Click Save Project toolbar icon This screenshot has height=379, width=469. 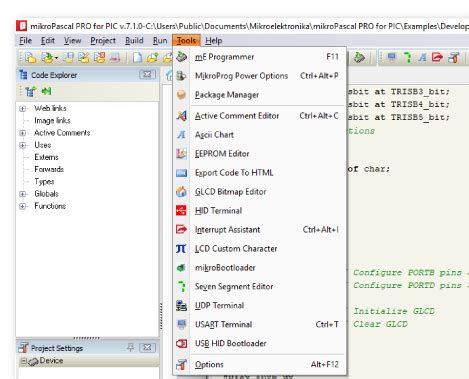click(x=69, y=58)
